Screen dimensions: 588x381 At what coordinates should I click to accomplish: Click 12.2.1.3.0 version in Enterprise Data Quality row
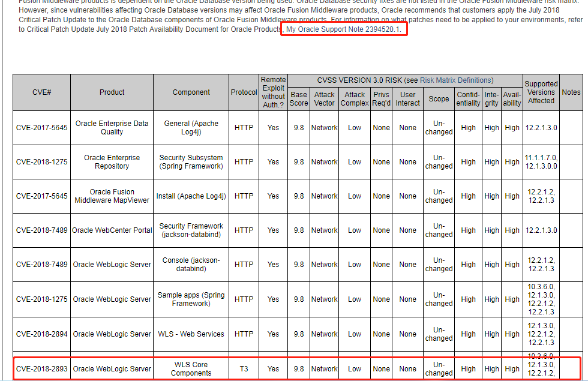[x=541, y=128]
